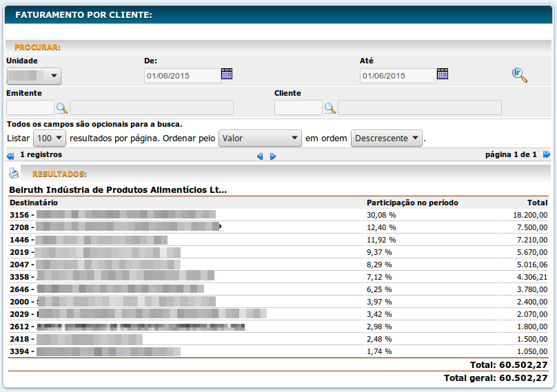Go to first page with double-left arrow

pos(10,156)
